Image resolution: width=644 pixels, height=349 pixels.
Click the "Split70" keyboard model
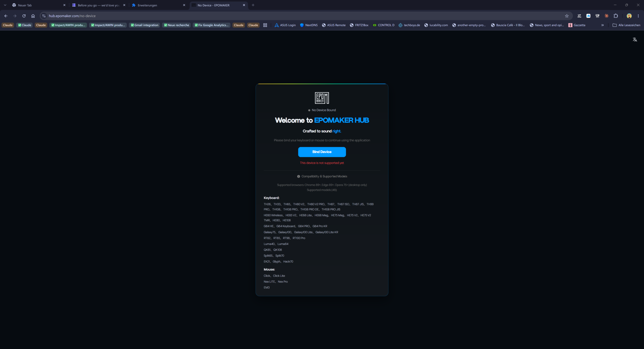click(x=280, y=256)
